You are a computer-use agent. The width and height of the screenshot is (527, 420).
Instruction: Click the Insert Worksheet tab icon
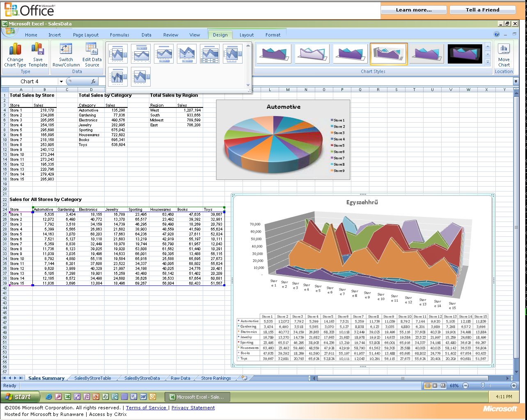point(244,378)
